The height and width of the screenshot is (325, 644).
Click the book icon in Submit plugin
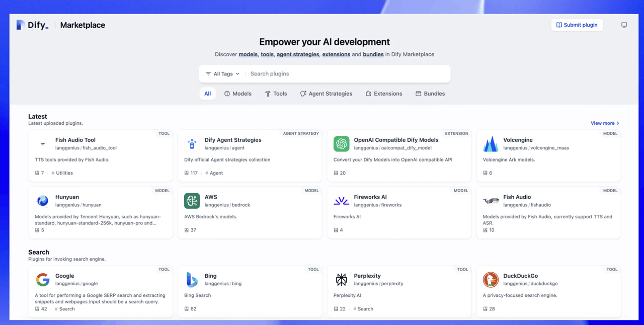coord(559,25)
